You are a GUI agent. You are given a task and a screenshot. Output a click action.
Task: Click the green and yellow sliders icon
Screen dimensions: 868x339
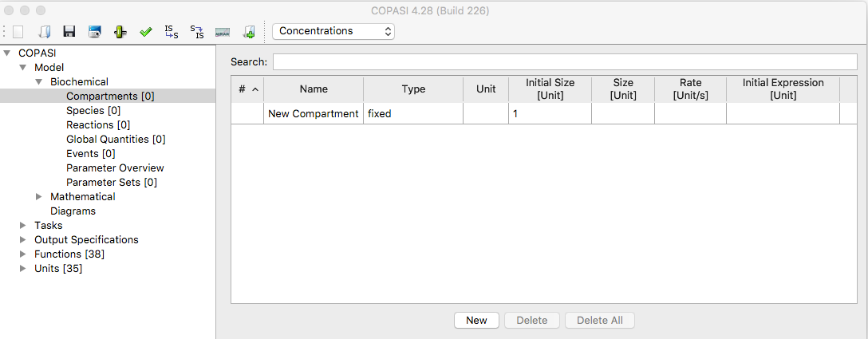120,32
